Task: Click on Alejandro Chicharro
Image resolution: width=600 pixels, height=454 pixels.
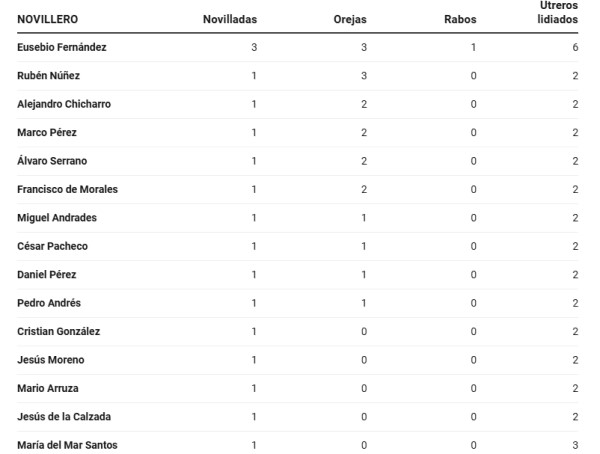Action: click(64, 104)
